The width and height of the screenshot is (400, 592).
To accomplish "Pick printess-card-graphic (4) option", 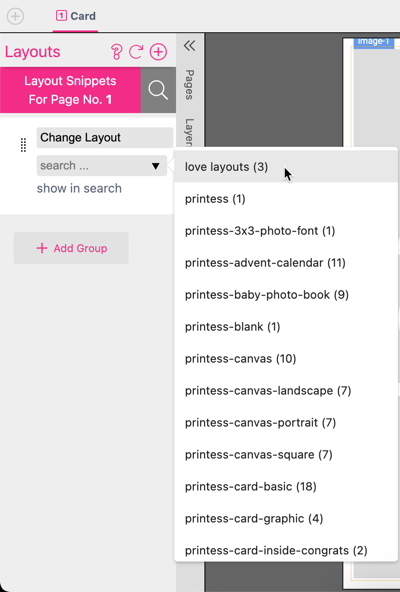I will tap(286, 518).
